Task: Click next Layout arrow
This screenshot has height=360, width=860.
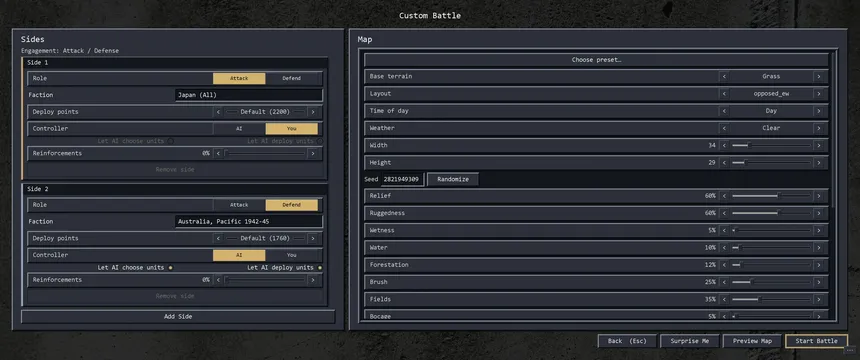Action: 819,94
